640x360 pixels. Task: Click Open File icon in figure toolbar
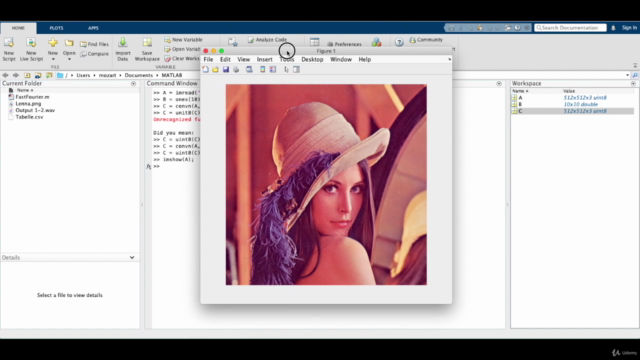215,70
